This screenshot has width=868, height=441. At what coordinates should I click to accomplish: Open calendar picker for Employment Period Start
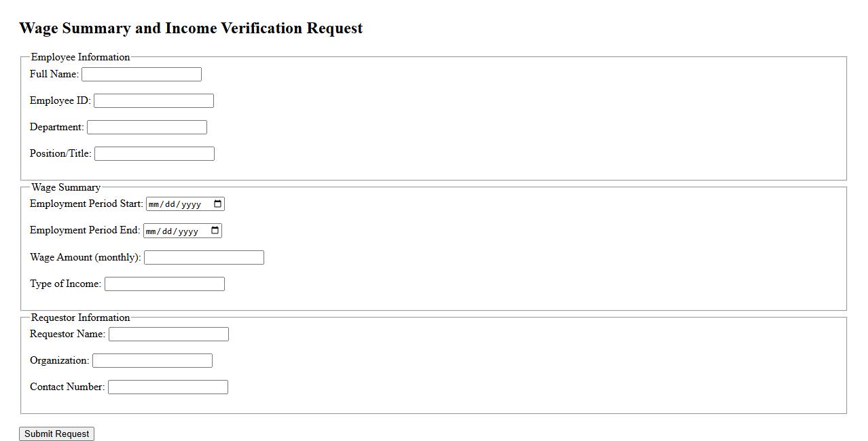click(x=217, y=204)
